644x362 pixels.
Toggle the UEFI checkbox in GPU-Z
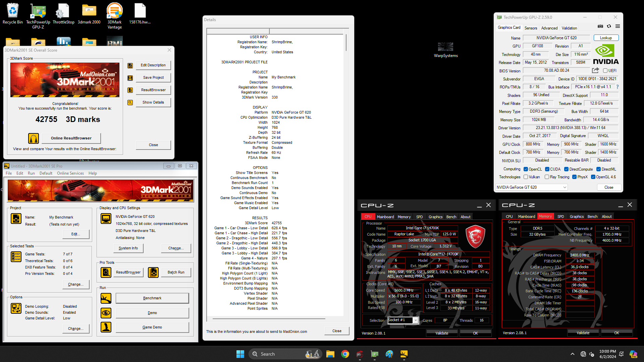(605, 71)
